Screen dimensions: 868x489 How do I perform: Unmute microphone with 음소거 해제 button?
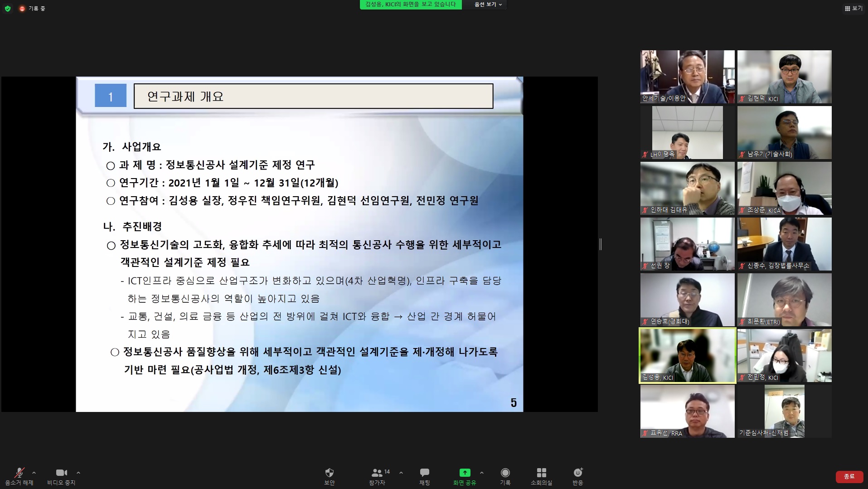(x=19, y=476)
